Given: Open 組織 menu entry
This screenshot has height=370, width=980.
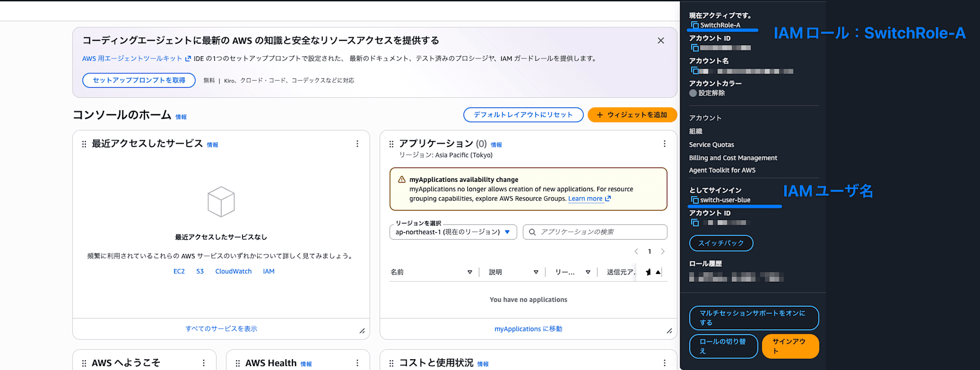Looking at the screenshot, I should 696,131.
